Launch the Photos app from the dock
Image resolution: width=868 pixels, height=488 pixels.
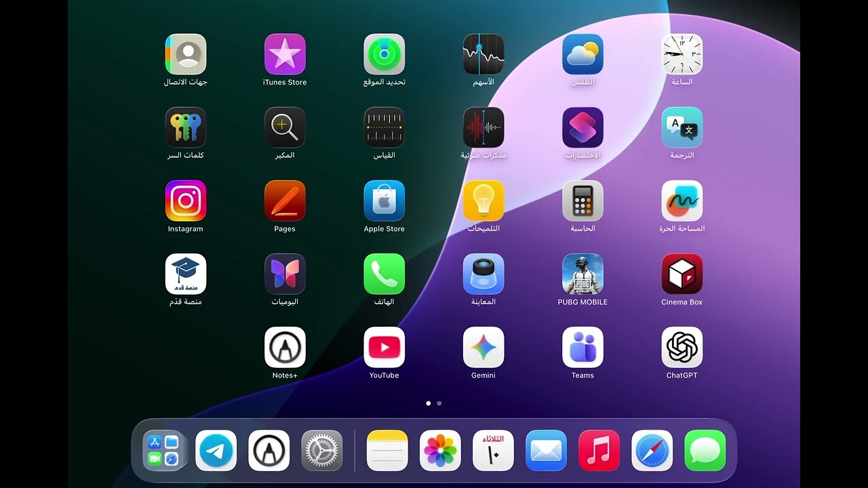440,451
